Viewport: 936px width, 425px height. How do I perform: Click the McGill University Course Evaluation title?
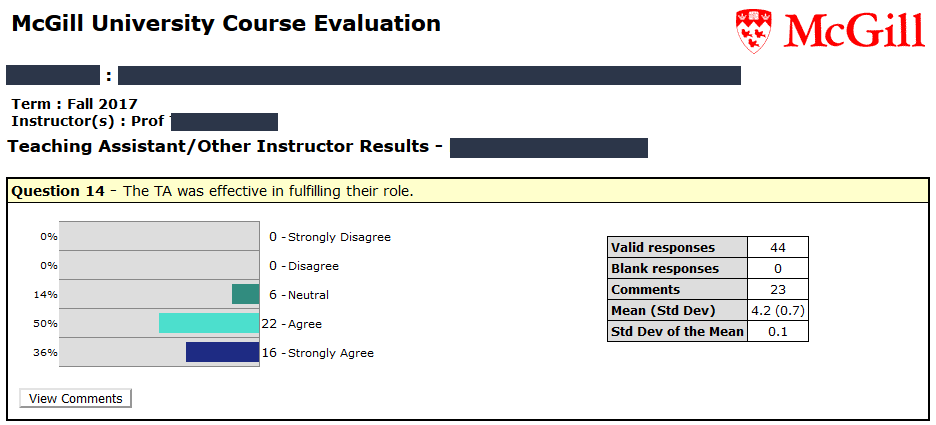coord(226,24)
